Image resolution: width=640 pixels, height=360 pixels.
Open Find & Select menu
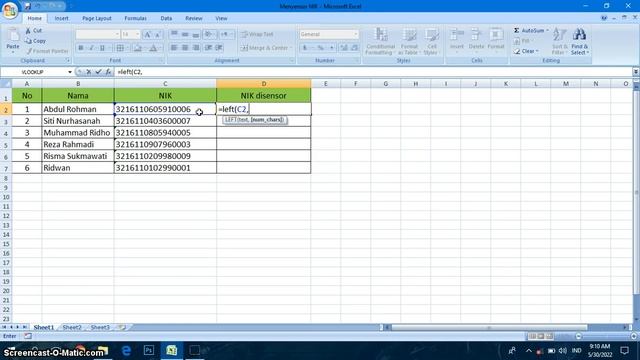579,41
